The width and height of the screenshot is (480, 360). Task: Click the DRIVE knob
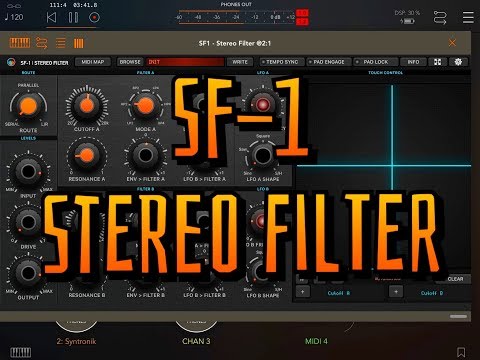(x=28, y=222)
